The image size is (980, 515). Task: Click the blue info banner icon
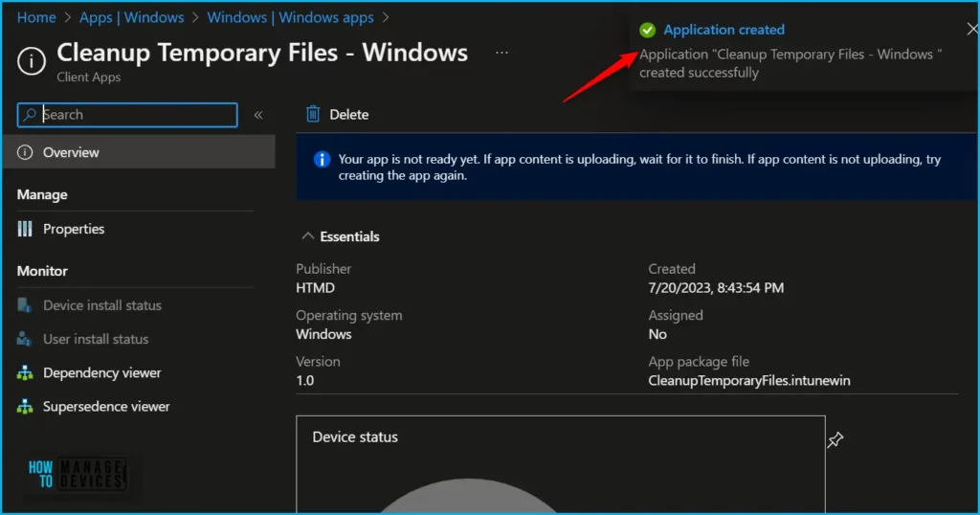coord(322,159)
